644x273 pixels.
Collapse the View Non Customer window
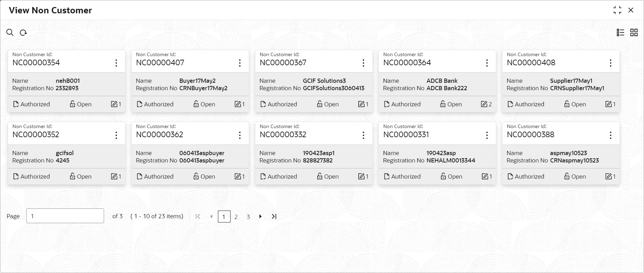click(x=617, y=10)
